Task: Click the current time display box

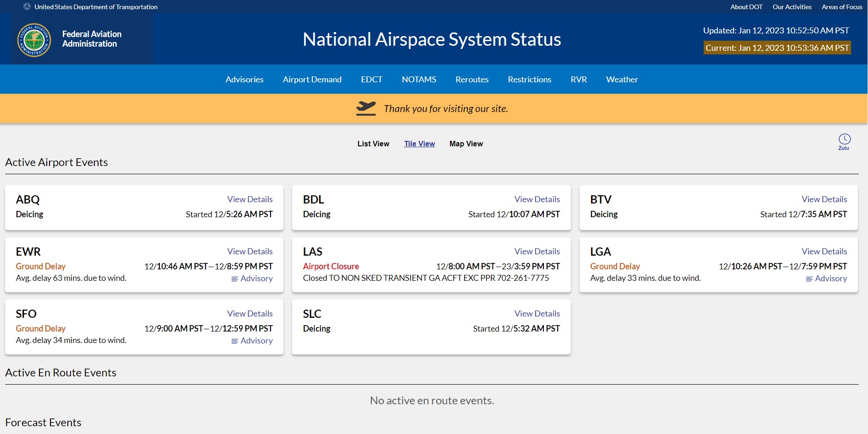Action: point(777,48)
